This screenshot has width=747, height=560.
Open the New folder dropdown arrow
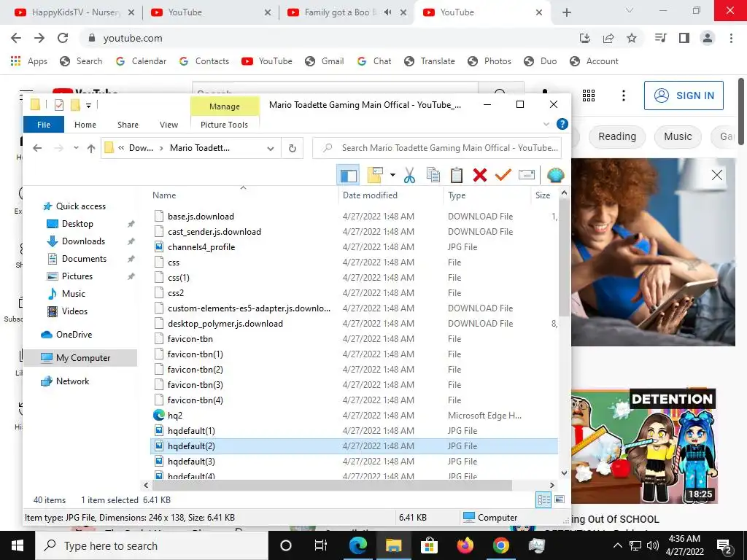[x=392, y=175]
